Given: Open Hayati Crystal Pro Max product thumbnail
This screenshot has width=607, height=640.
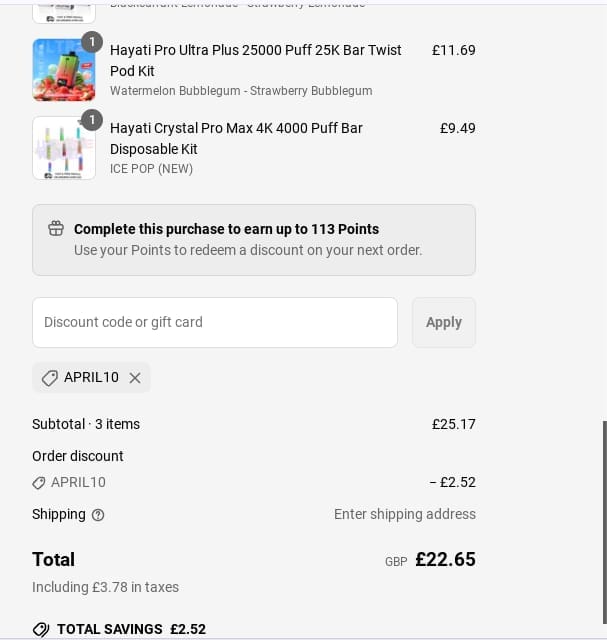Looking at the screenshot, I should pyautogui.click(x=64, y=148).
